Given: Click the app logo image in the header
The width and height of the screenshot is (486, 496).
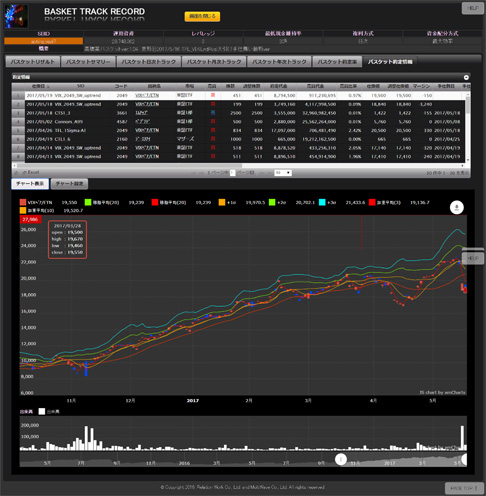Looking at the screenshot, I should pos(16,16).
